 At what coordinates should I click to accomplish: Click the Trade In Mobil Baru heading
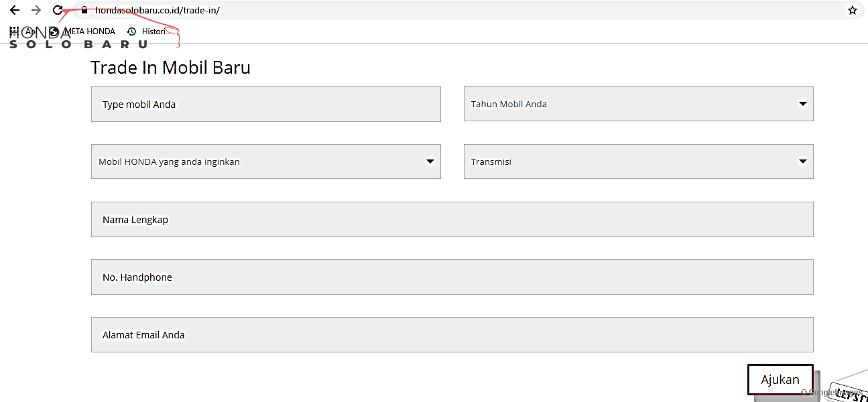click(x=170, y=68)
